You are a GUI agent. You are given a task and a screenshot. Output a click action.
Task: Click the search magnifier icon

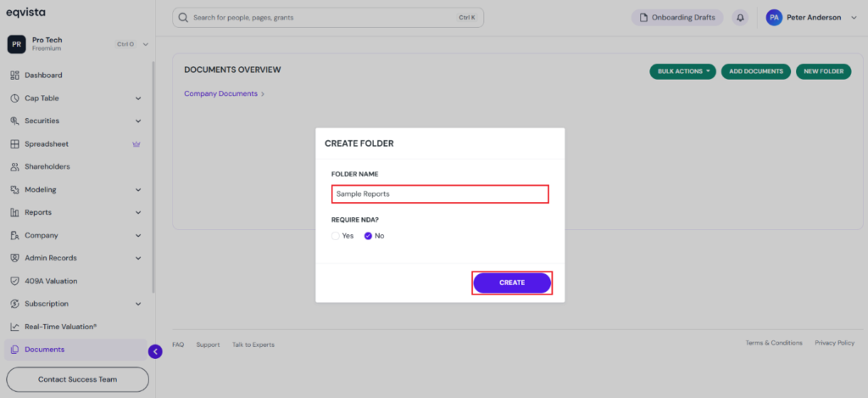[x=184, y=18]
